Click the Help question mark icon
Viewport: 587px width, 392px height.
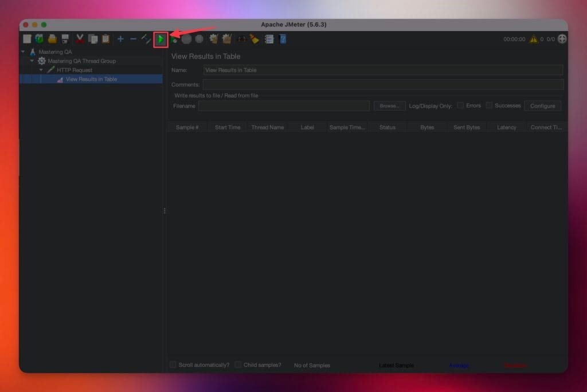(x=283, y=39)
